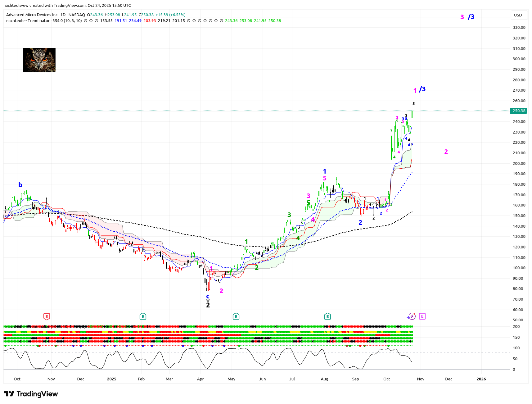Select the green earnings marker near Aug
532x404 pixels.
[327, 316]
